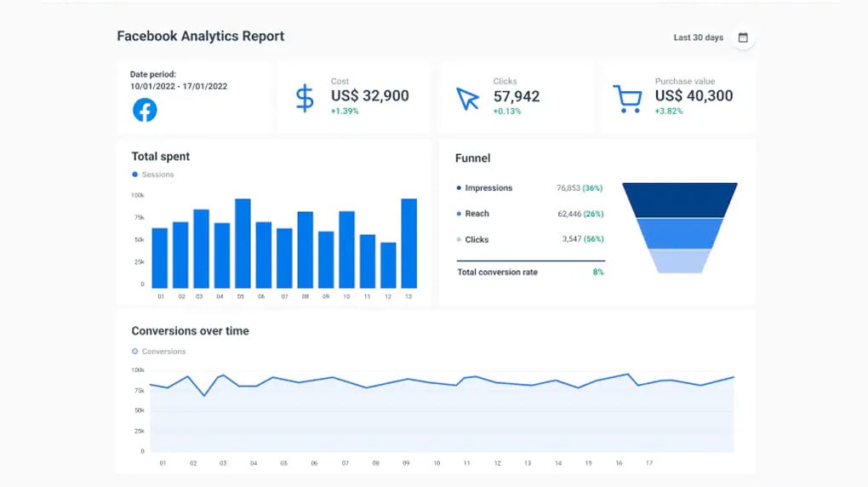The width and height of the screenshot is (868, 487).
Task: Click the light blue bottom funnel segment
Action: (680, 261)
